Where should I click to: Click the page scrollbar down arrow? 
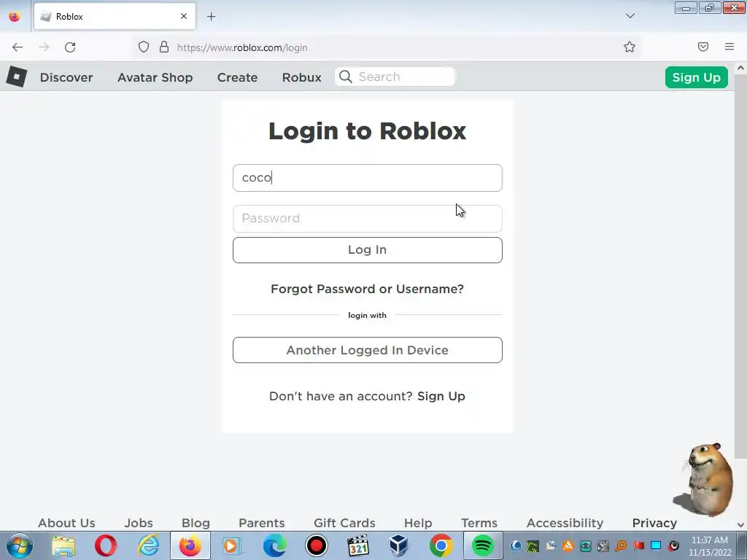click(x=741, y=525)
